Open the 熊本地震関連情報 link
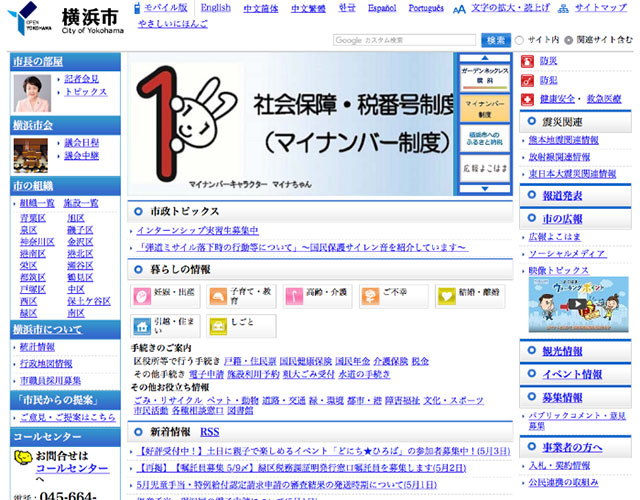The height and width of the screenshot is (500, 640). click(564, 140)
